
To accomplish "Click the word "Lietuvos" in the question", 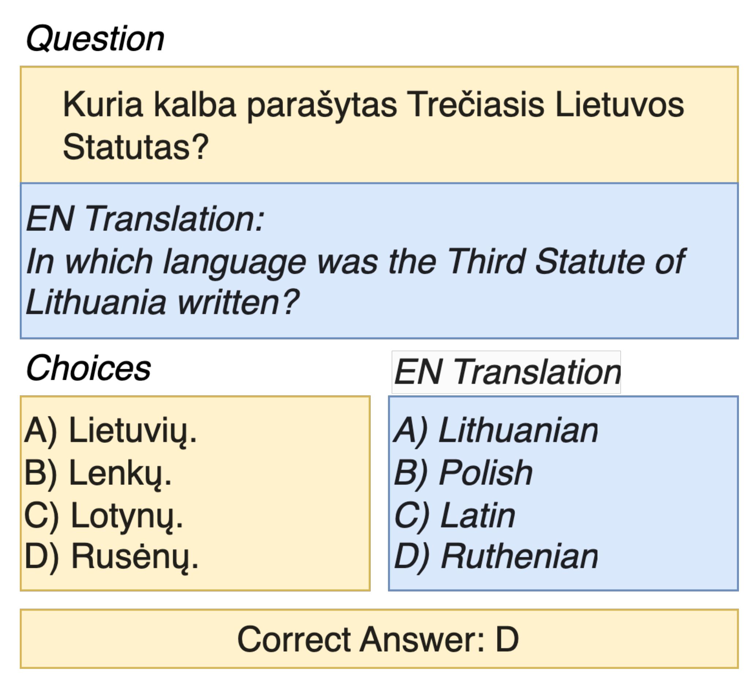I will tap(620, 105).
